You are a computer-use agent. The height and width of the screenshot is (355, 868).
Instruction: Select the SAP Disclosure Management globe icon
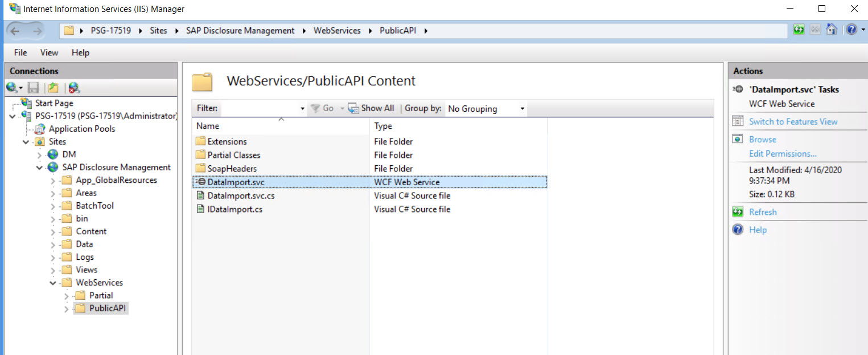point(53,168)
